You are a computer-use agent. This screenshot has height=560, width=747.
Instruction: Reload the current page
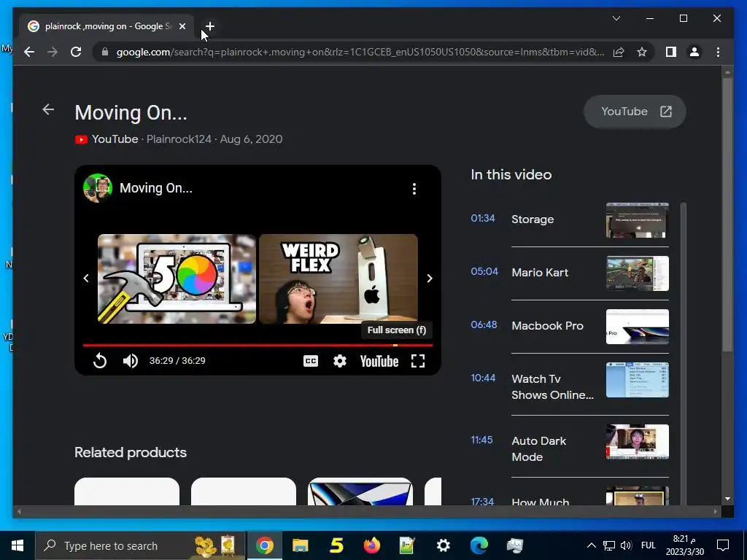[x=76, y=52]
